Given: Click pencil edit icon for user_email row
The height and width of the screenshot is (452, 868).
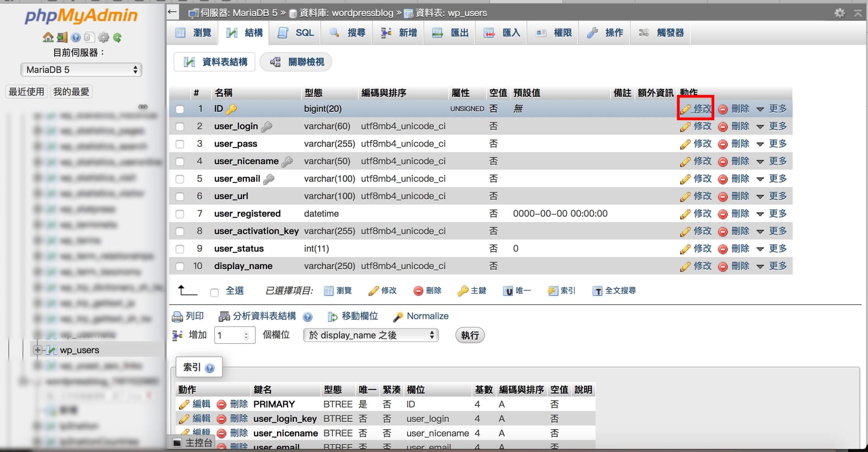Looking at the screenshot, I should [685, 179].
